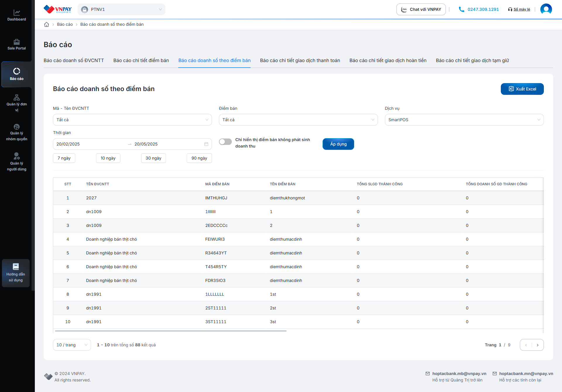Click the MÃ ĐIỂM BÁN column header
Image resolution: width=562 pixels, height=392 pixels.
[217, 184]
